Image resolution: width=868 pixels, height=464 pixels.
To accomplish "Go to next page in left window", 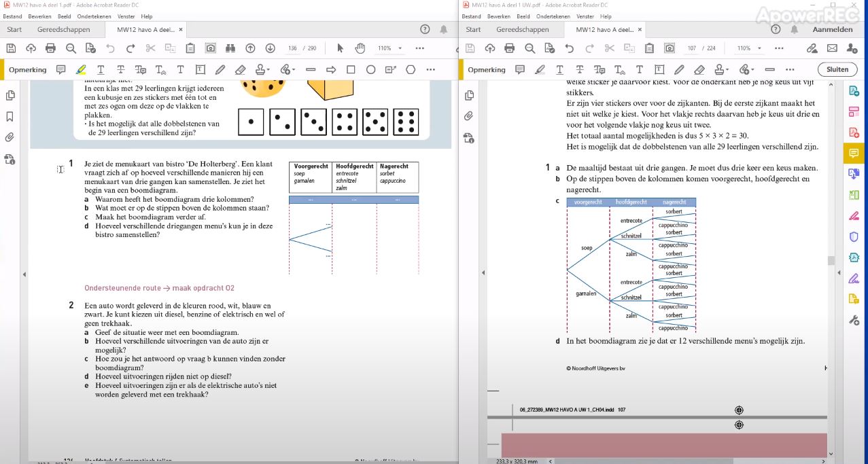I will click(x=270, y=48).
